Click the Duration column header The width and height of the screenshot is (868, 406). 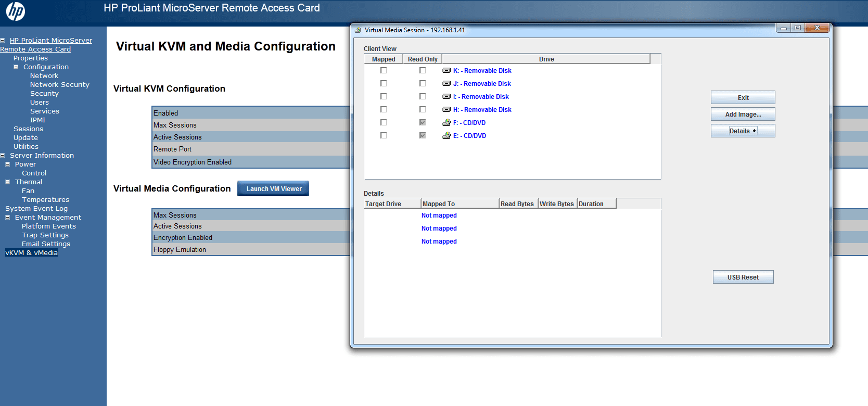(x=596, y=204)
